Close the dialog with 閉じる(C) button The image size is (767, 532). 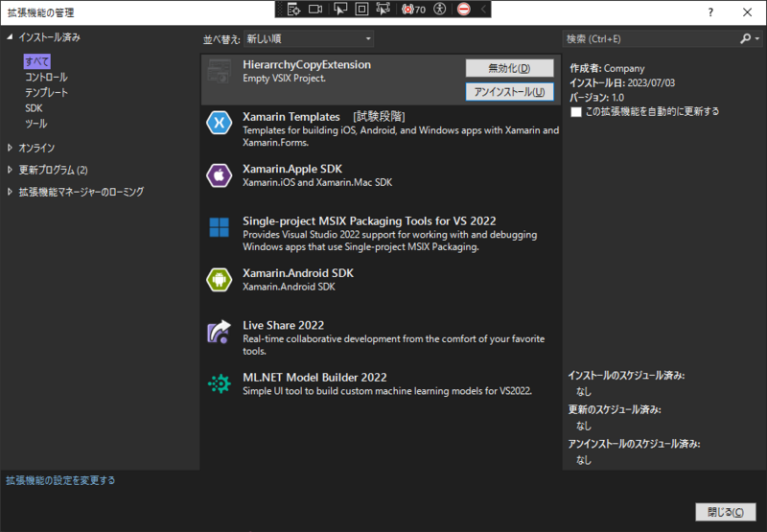click(x=726, y=512)
